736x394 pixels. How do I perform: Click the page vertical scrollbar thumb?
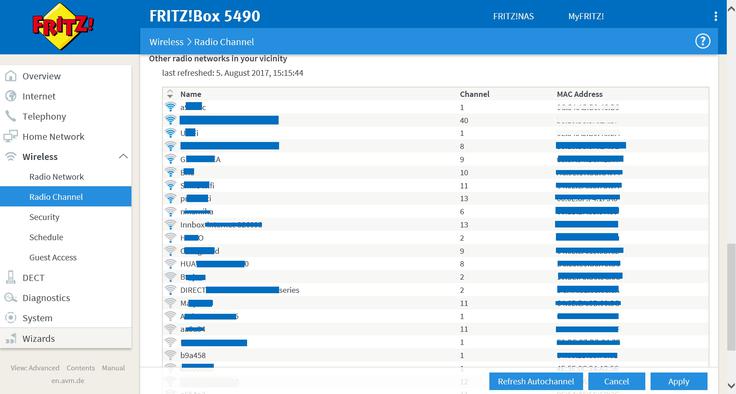[x=731, y=297]
